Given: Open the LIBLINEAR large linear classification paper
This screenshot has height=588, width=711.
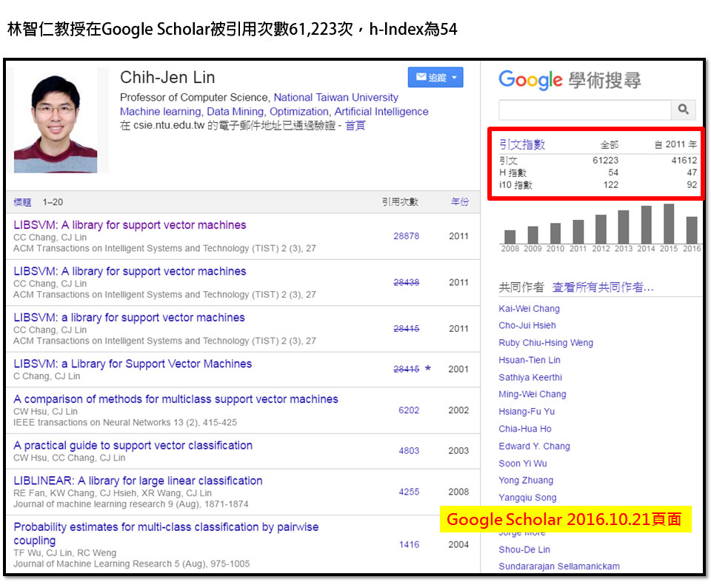Looking at the screenshot, I should [x=138, y=481].
